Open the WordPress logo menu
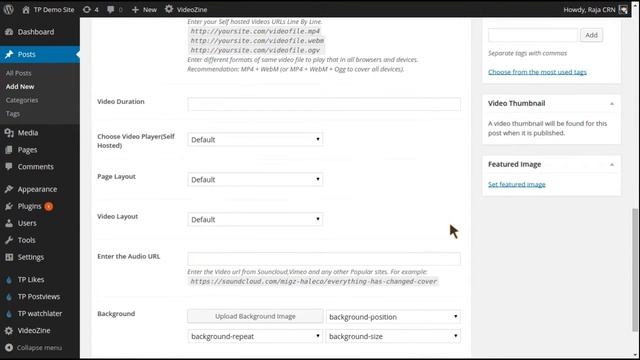The width and height of the screenshot is (640, 360). pyautogui.click(x=9, y=9)
